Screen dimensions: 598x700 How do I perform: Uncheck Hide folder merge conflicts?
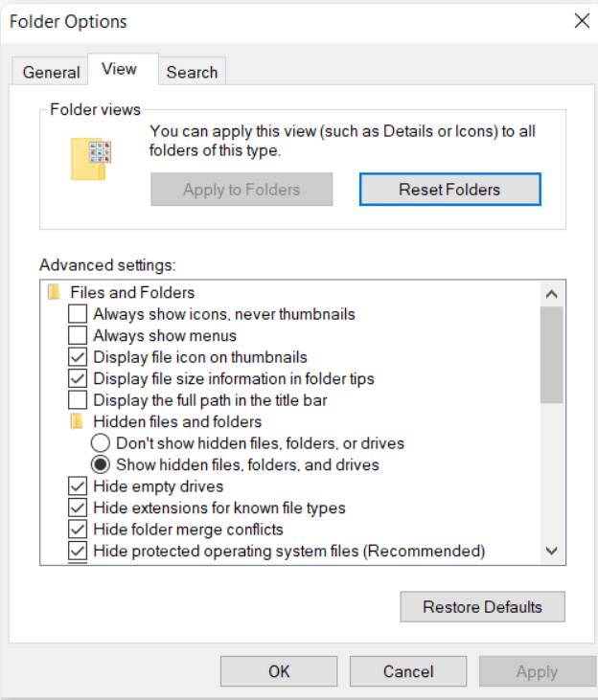point(78,530)
